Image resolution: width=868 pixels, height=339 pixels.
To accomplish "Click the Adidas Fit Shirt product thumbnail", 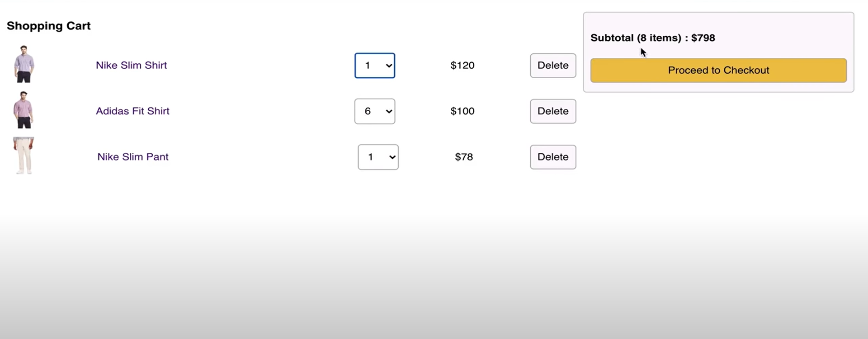I will [x=24, y=110].
